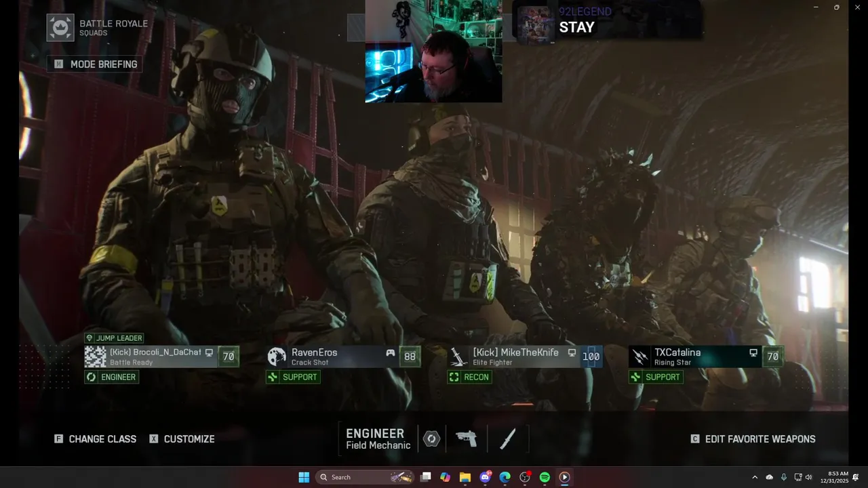The height and width of the screenshot is (488, 868).
Task: Click the active play-button taskbar app
Action: (x=564, y=477)
